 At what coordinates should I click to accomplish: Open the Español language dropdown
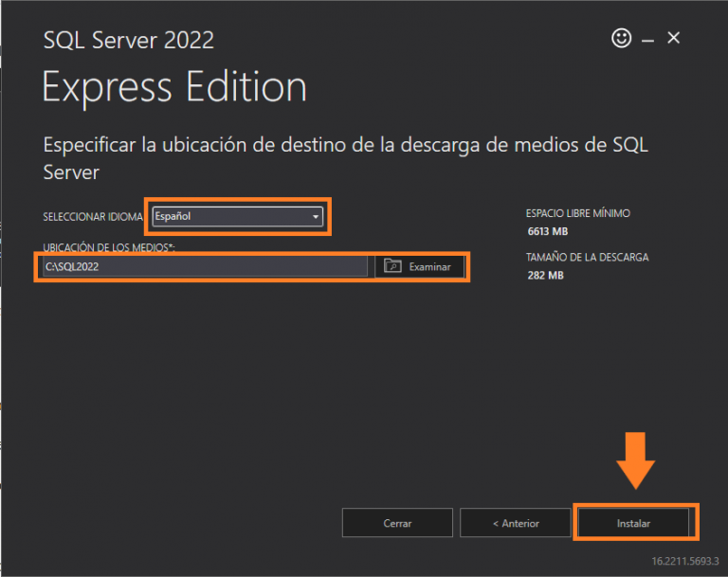click(x=238, y=216)
